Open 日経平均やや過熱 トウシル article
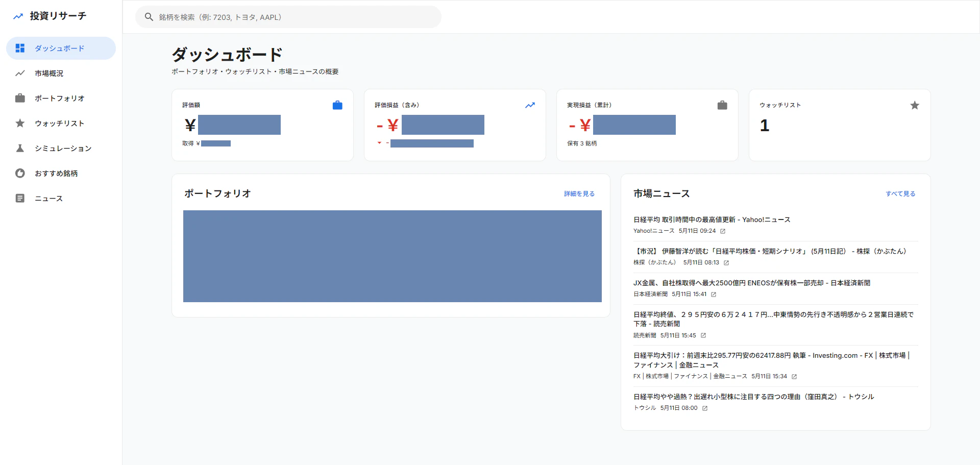The height and width of the screenshot is (465, 980). pos(753,397)
